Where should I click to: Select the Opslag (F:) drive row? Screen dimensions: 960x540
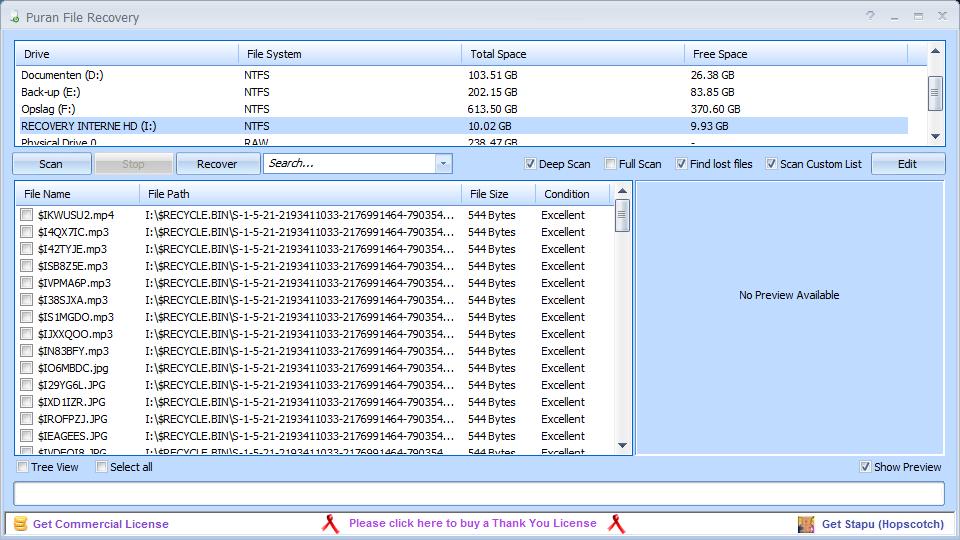pos(463,109)
